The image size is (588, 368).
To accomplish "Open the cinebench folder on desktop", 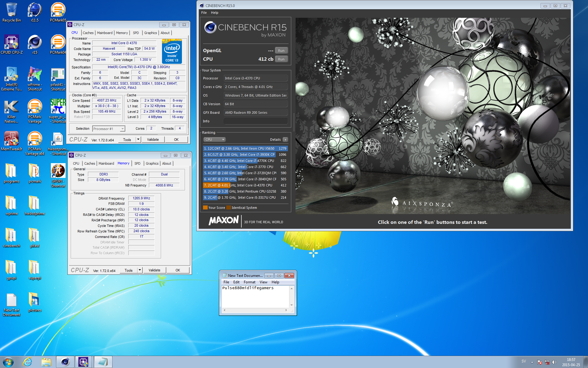I will coord(12,238).
